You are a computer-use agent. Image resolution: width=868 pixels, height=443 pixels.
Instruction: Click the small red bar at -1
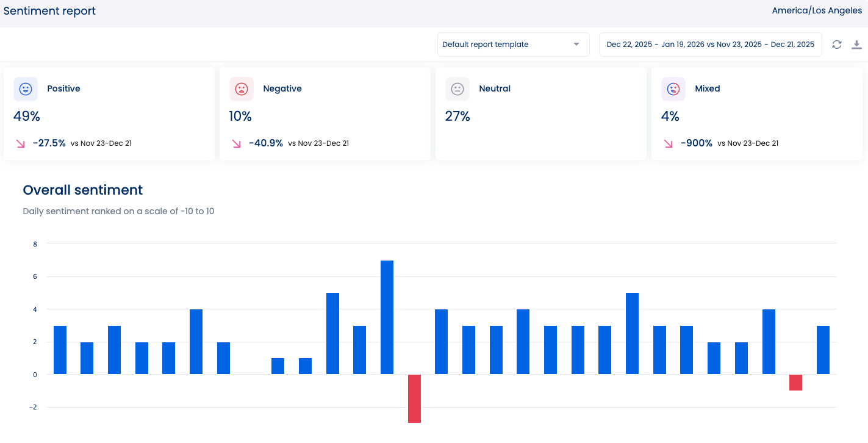click(795, 383)
